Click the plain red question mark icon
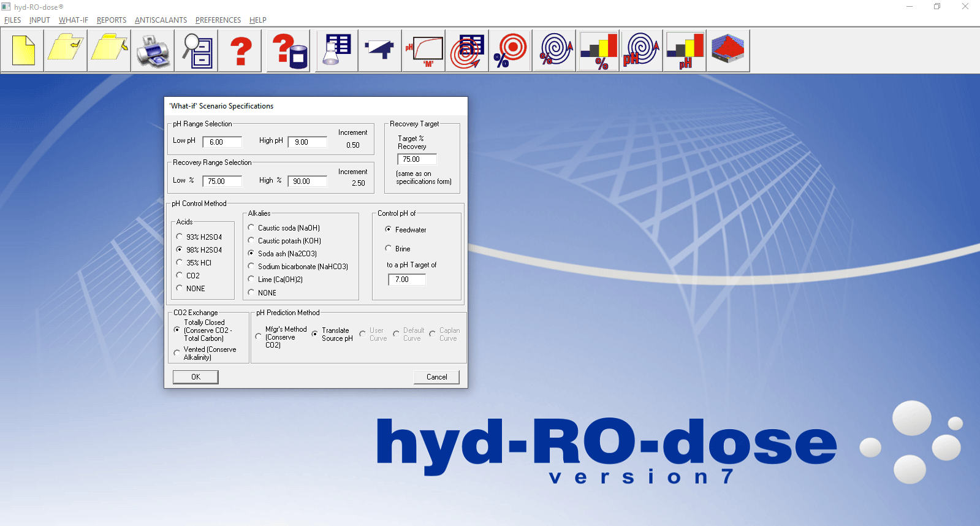The height and width of the screenshot is (526, 980). pos(240,50)
